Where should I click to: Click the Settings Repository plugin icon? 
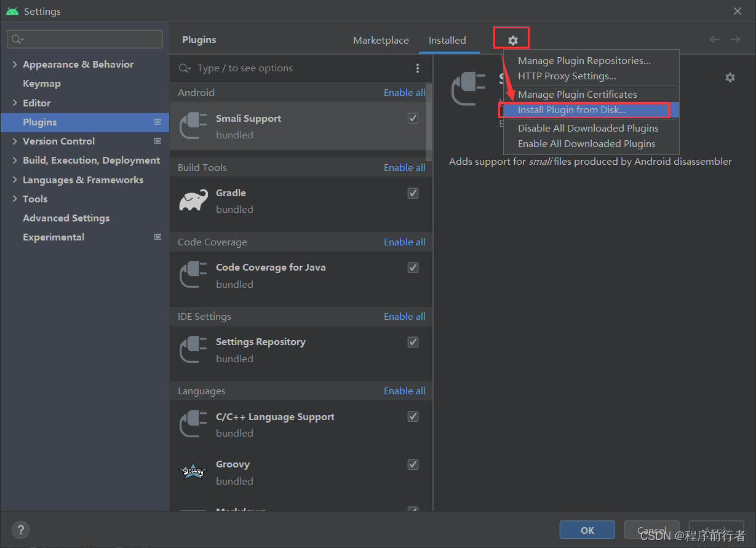193,349
